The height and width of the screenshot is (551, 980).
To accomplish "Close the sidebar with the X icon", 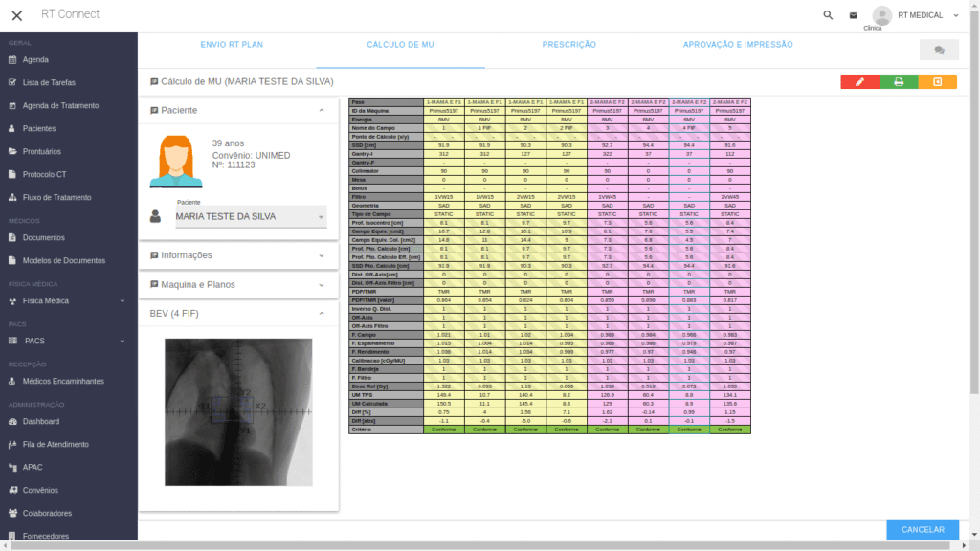I will point(17,15).
